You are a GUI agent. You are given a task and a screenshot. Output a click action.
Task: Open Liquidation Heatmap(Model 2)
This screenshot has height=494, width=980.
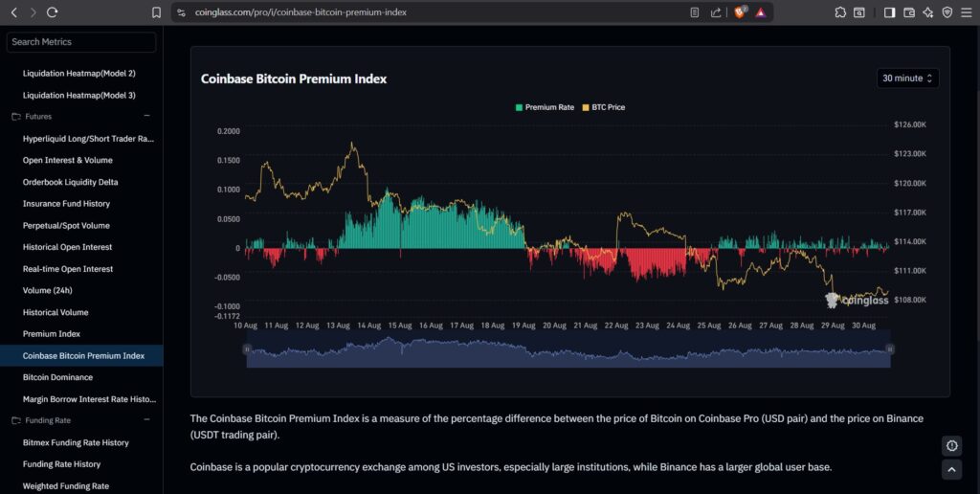[79, 73]
